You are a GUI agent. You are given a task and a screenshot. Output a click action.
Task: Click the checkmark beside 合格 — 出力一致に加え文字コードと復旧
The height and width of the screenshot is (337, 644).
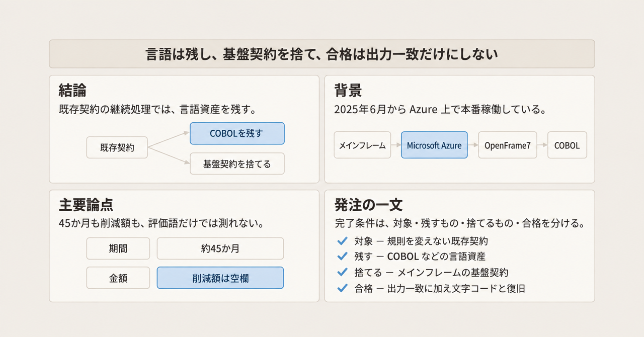[342, 288]
